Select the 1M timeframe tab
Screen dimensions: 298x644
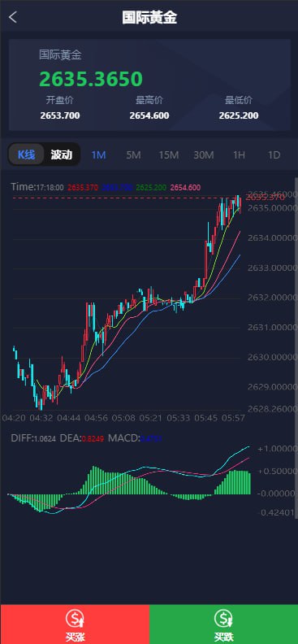(x=99, y=154)
